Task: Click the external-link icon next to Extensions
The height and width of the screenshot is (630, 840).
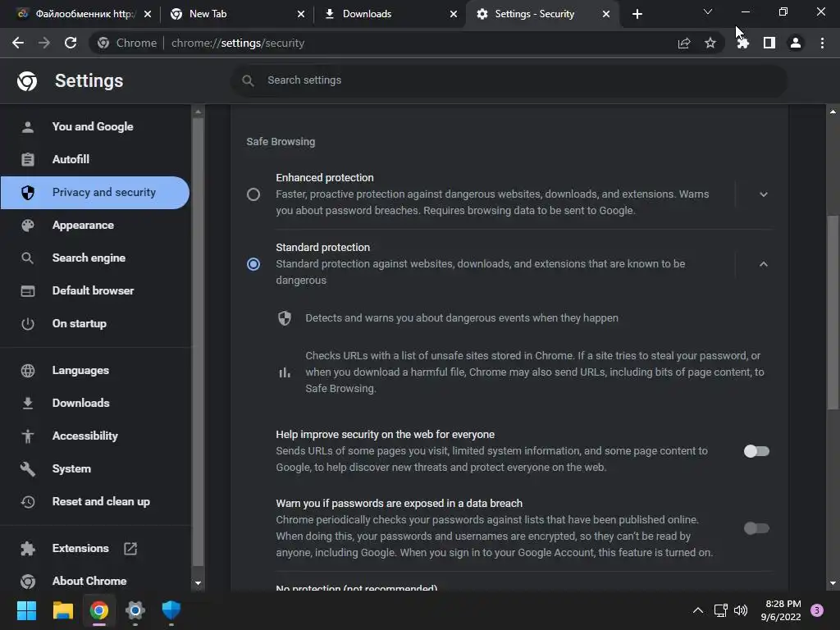Action: click(x=130, y=549)
